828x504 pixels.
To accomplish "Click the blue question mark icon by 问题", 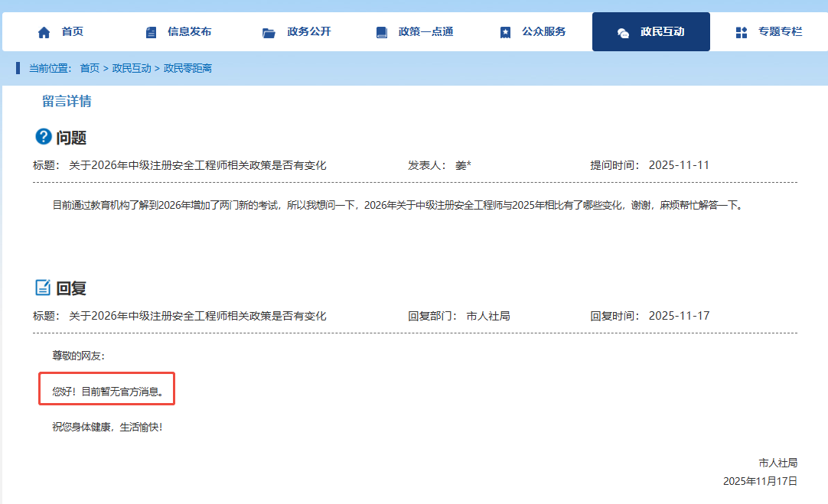I will pyautogui.click(x=44, y=137).
